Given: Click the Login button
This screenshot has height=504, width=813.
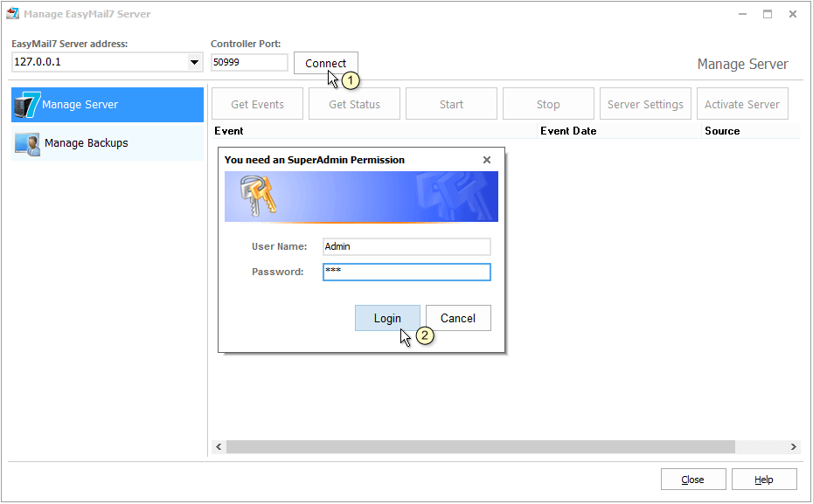Looking at the screenshot, I should point(387,318).
